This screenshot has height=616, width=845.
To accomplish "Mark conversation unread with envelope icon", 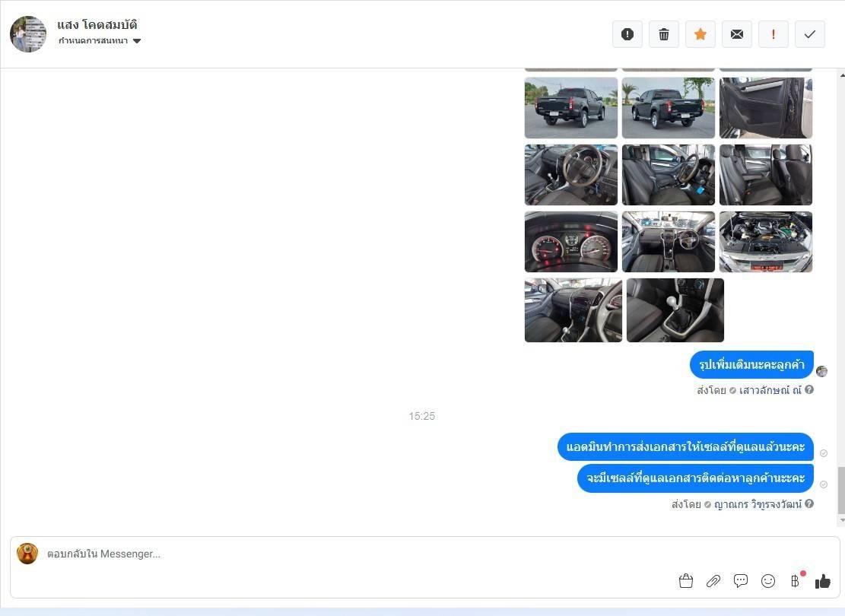I will [x=737, y=34].
